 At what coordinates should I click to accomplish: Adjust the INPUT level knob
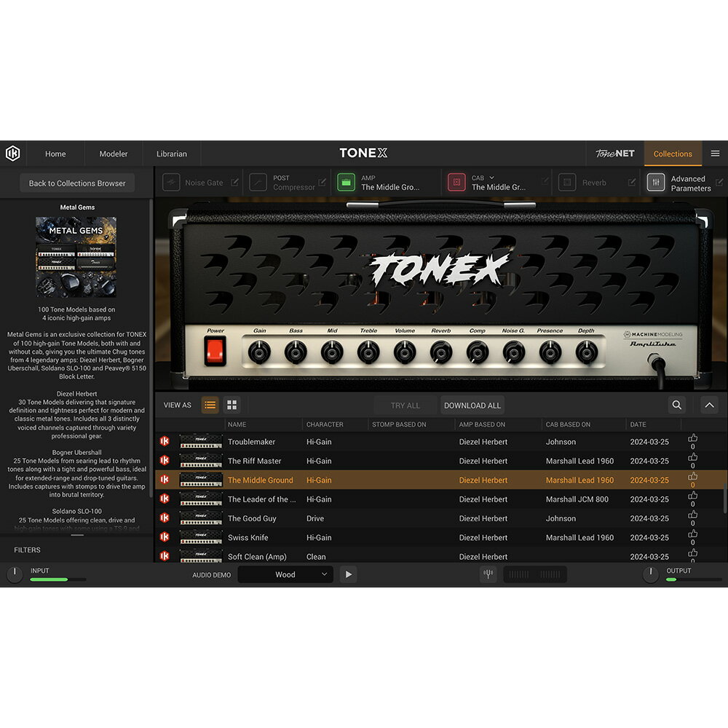coord(15,574)
